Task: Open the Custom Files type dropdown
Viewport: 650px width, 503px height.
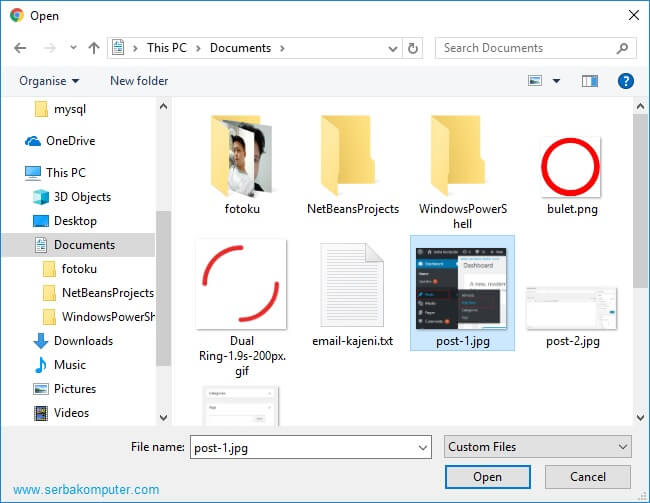Action: click(x=538, y=447)
